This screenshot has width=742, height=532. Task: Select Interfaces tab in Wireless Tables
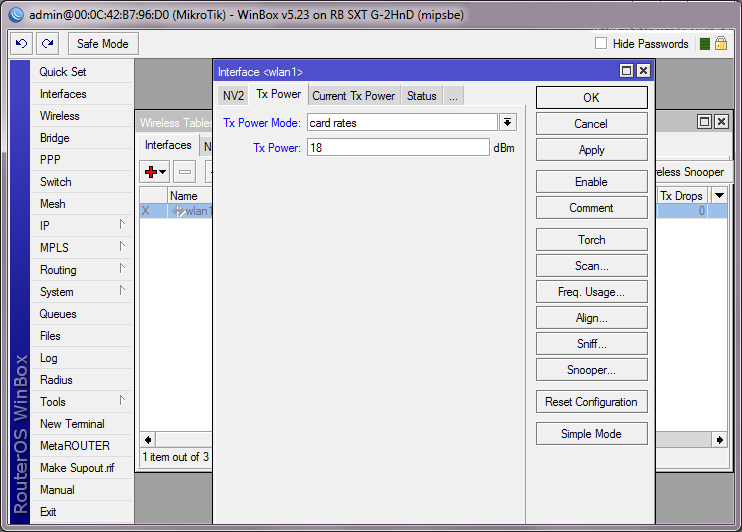[168, 145]
